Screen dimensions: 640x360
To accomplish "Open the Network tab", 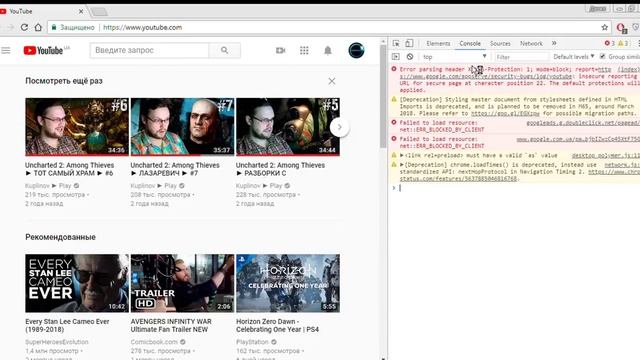I will tap(531, 43).
